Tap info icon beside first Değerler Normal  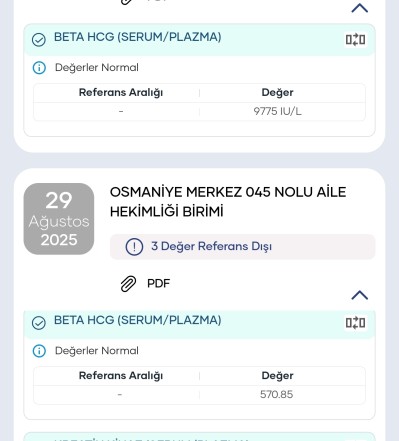39,68
